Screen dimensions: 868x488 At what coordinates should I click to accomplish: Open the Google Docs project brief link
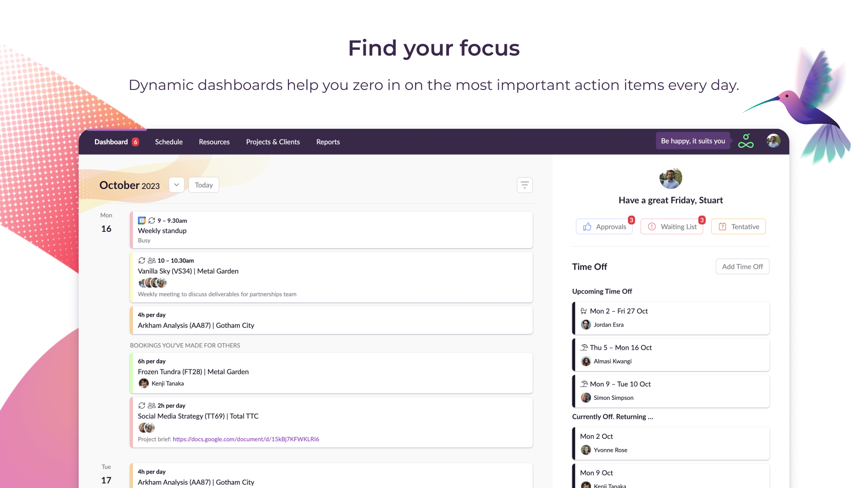click(x=245, y=439)
